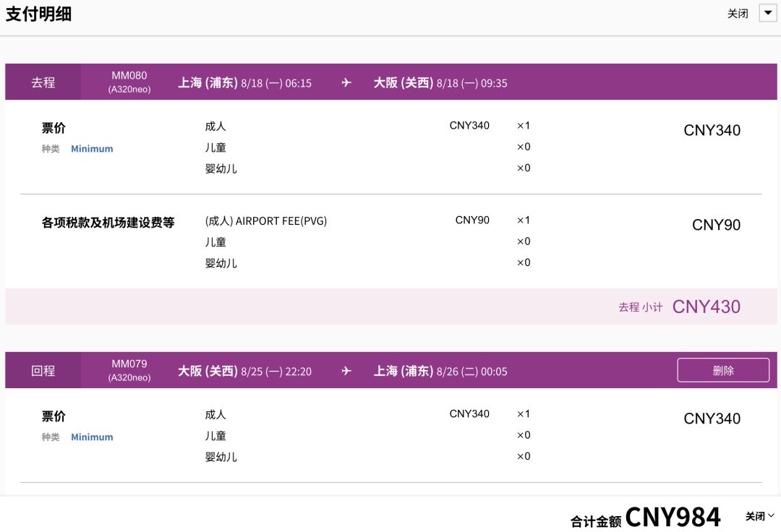The height and width of the screenshot is (532, 781).
Task: Click 删除 to delete the return flight
Action: 723,369
